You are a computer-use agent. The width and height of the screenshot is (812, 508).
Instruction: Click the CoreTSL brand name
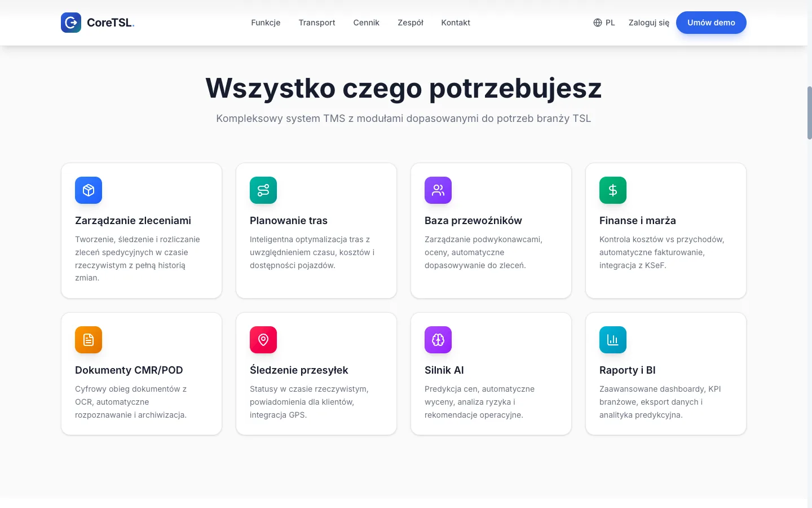[x=111, y=23]
